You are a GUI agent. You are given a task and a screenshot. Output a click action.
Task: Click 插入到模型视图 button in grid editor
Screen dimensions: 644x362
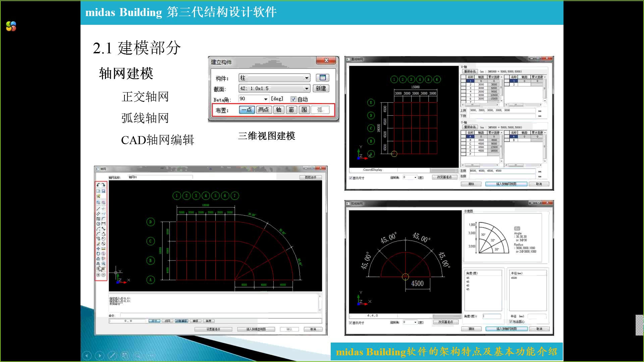coord(256,329)
